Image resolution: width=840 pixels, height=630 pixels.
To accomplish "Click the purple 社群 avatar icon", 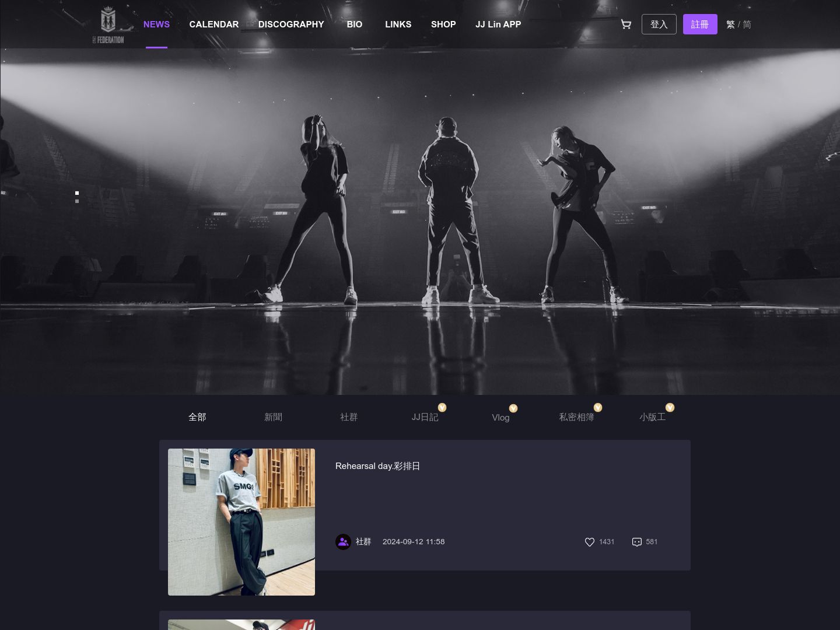I will (343, 542).
